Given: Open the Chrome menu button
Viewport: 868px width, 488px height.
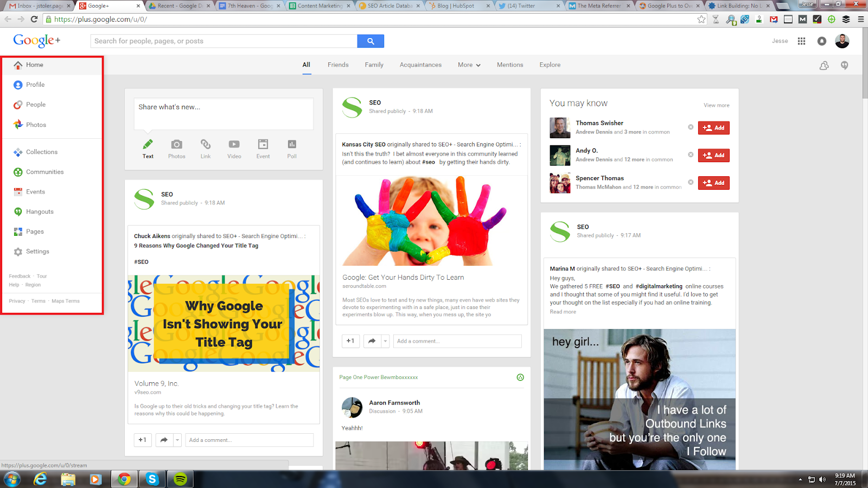Looking at the screenshot, I should pos(860,19).
